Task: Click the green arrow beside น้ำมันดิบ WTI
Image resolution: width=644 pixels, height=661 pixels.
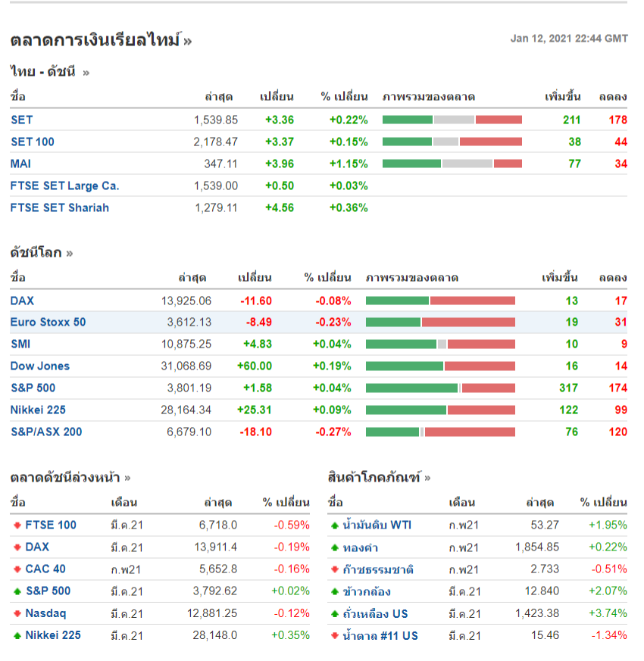Action: (x=334, y=525)
